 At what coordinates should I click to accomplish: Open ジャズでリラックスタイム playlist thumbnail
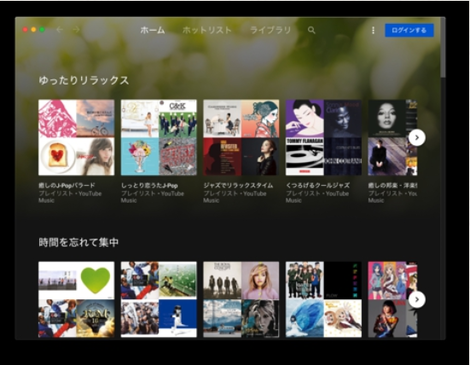[241, 137]
